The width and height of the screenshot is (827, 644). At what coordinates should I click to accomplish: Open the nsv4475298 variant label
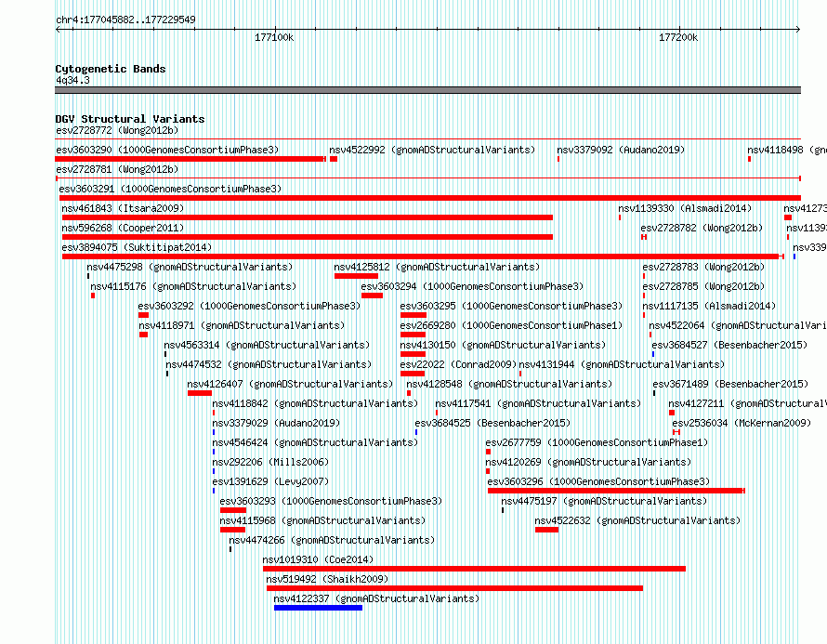click(x=190, y=267)
